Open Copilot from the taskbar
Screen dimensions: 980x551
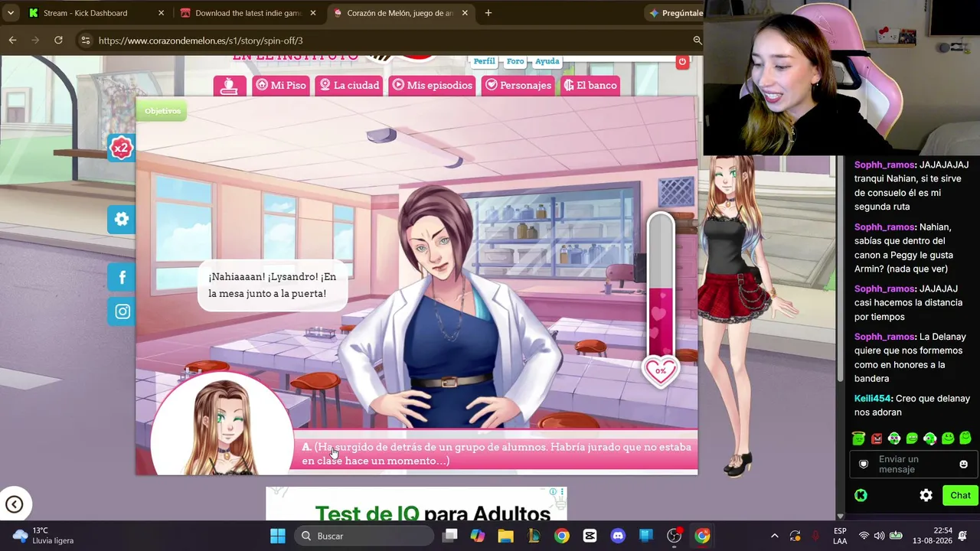click(477, 536)
